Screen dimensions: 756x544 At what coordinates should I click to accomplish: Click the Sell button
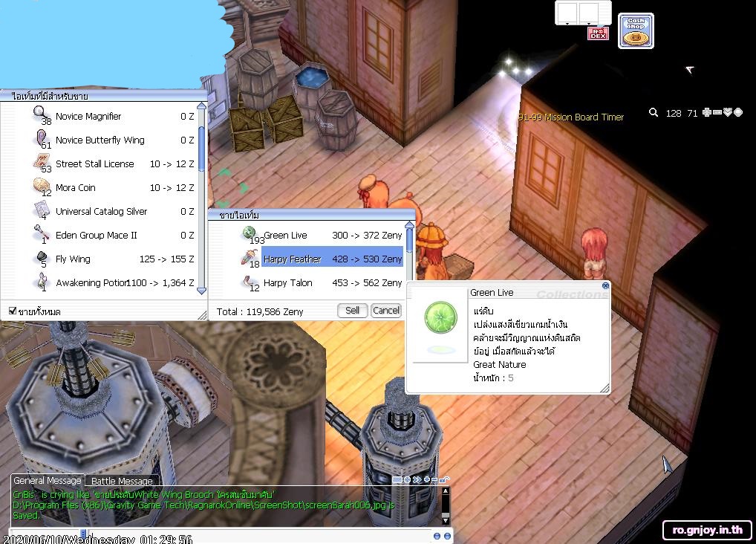(353, 311)
